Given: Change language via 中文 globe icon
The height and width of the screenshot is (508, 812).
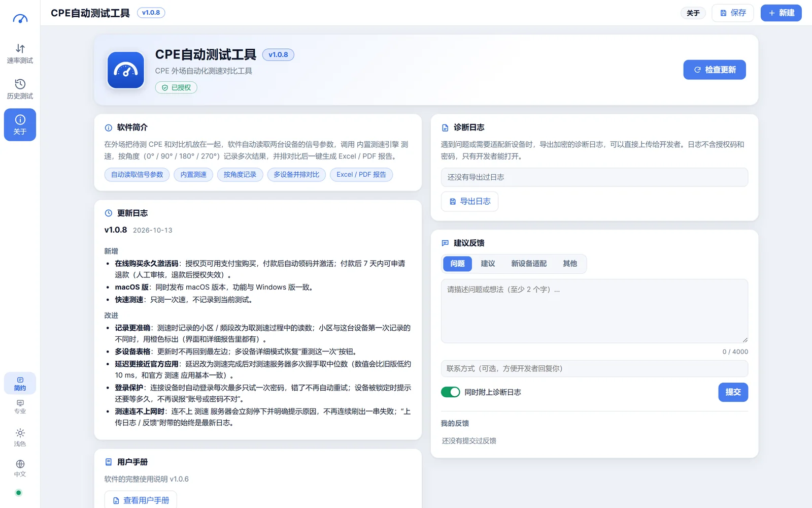Looking at the screenshot, I should (20, 468).
